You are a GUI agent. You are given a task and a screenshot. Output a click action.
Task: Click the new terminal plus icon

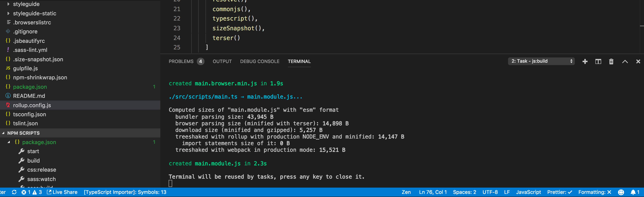point(585,62)
